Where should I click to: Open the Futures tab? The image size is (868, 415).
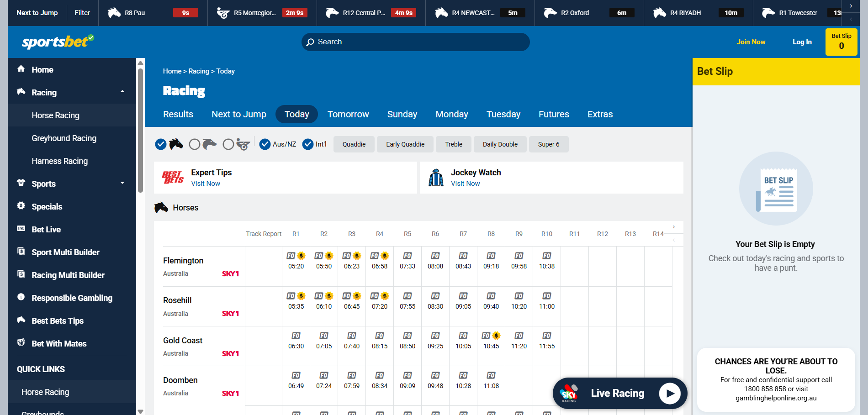(x=554, y=114)
